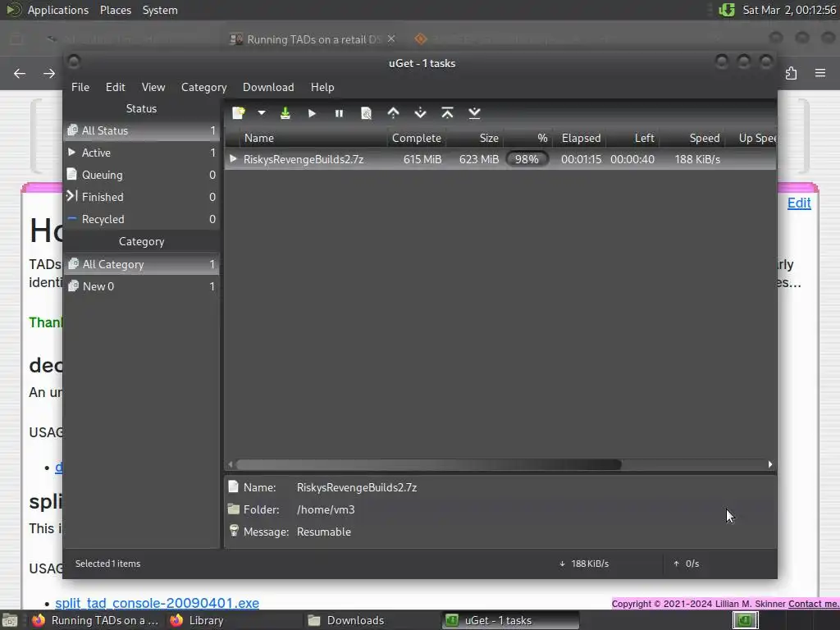This screenshot has height=630, width=840.
Task: Select the Active status filter
Action: [141, 153]
